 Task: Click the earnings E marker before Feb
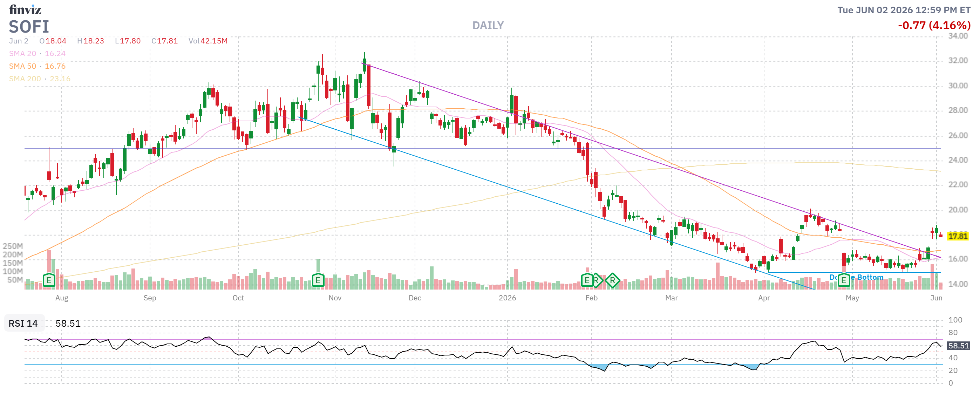pos(587,281)
